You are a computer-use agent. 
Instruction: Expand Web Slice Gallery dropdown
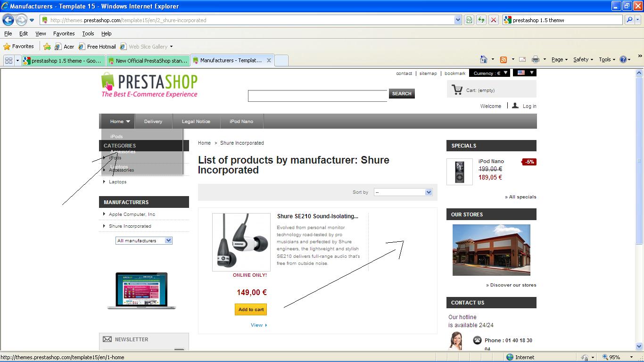tap(171, 46)
